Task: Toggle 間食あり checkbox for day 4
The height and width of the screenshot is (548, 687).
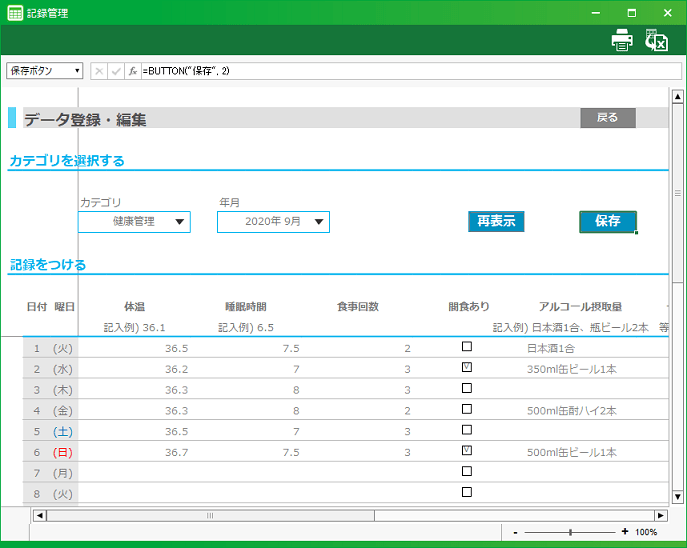Action: pyautogui.click(x=467, y=409)
